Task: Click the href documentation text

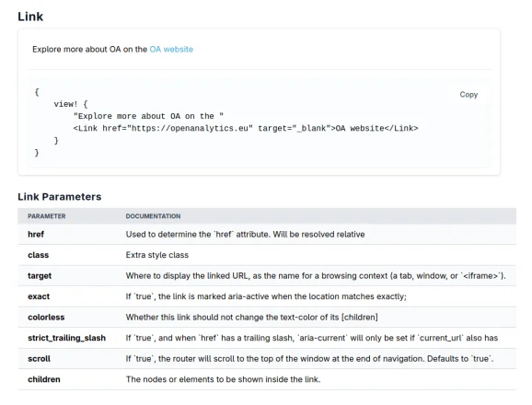Action: (245, 235)
